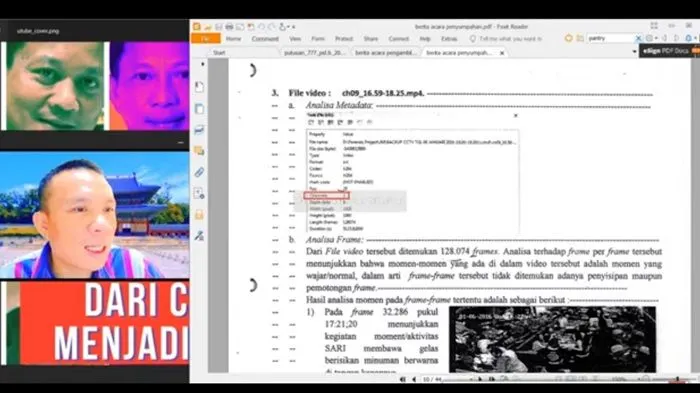Open the Extras ribbon tab
The image size is (700, 393).
coord(449,39)
